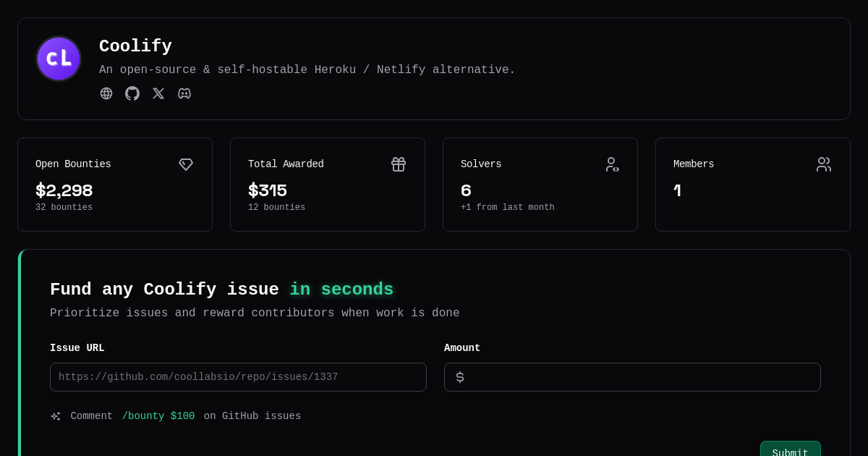Focus the Issue URL input field
Screen dimensions: 868x456
click(x=238, y=377)
